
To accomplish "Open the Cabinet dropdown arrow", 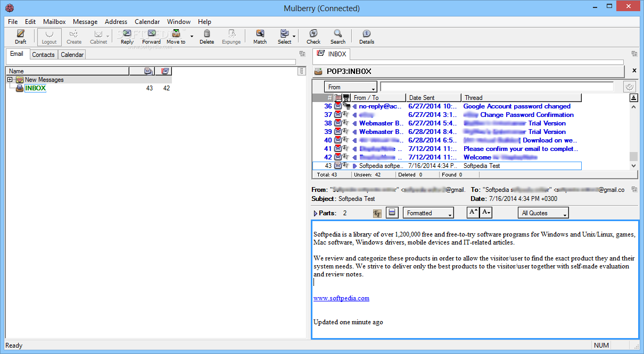I will pos(109,37).
